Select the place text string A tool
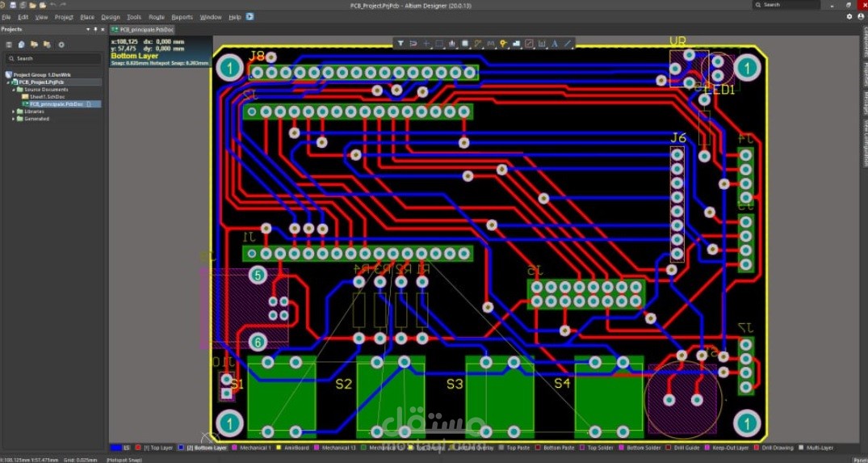Screen dimensions: 868x463 coord(554,43)
